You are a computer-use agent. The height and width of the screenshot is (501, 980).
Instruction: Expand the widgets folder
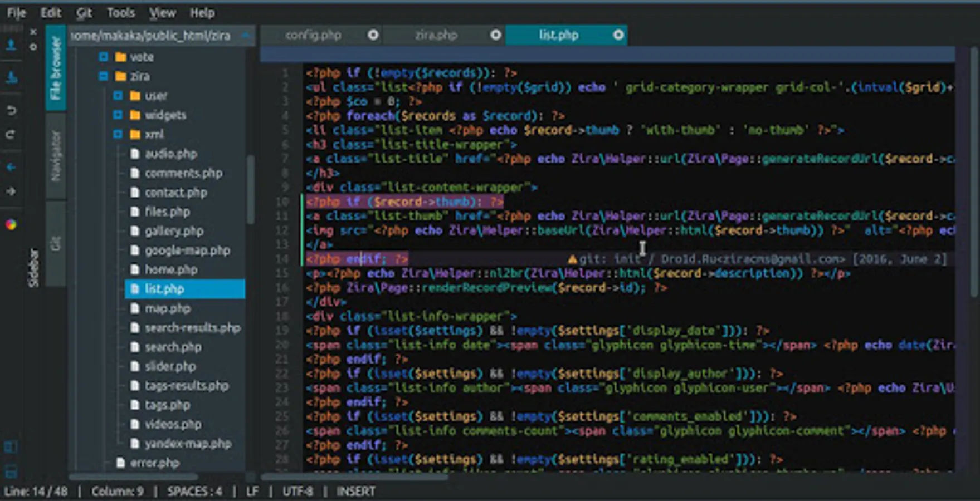118,115
